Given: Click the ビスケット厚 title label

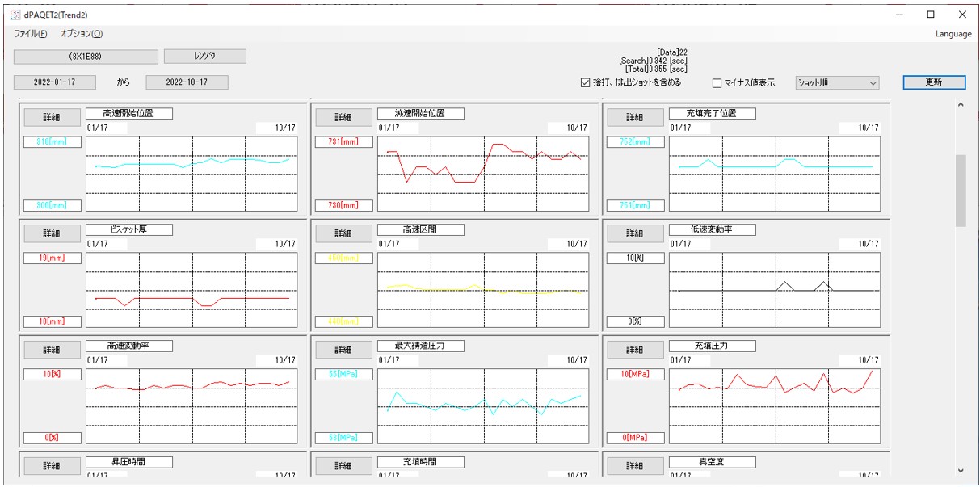Looking at the screenshot, I should pyautogui.click(x=129, y=229).
